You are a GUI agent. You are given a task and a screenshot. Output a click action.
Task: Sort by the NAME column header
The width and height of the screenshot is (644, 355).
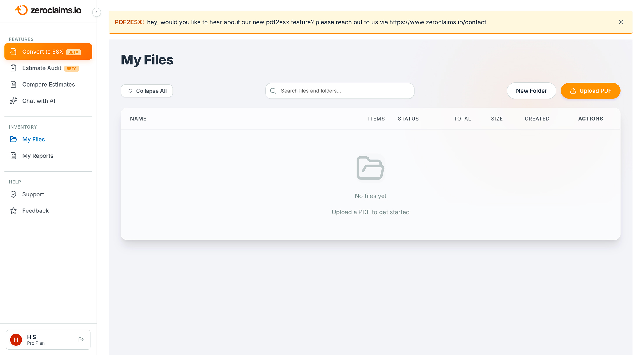tap(138, 119)
